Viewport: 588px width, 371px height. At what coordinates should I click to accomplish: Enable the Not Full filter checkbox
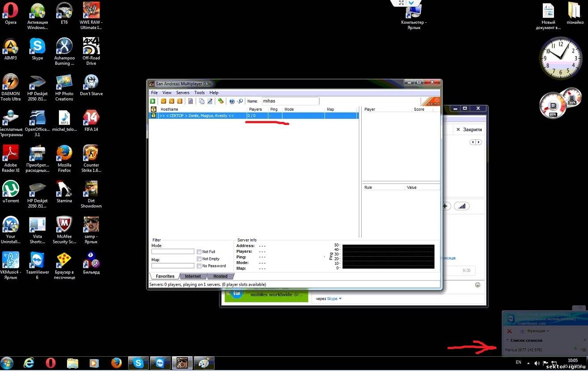[199, 252]
